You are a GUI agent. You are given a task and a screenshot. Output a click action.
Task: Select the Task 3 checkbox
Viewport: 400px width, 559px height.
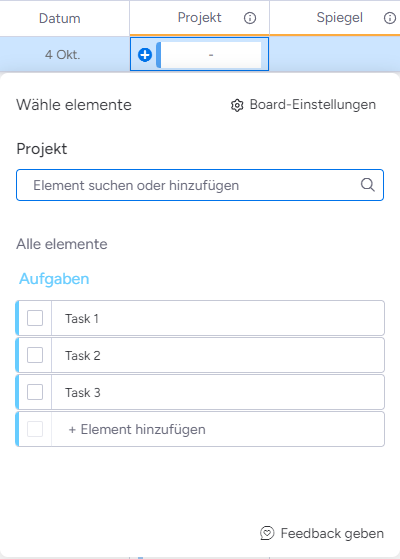click(x=35, y=392)
